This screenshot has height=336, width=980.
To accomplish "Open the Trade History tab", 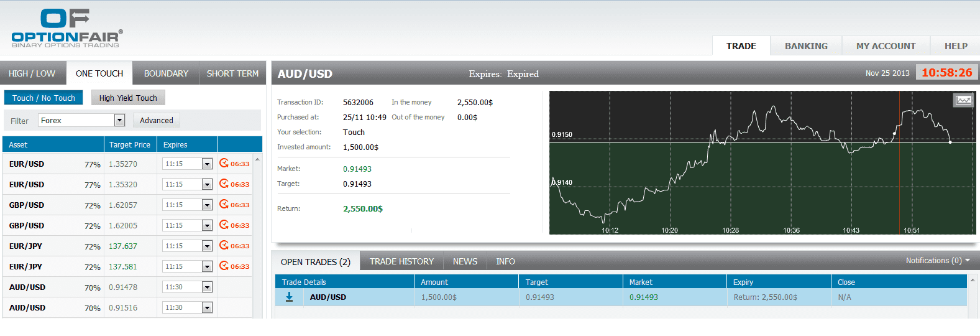I will pos(401,261).
